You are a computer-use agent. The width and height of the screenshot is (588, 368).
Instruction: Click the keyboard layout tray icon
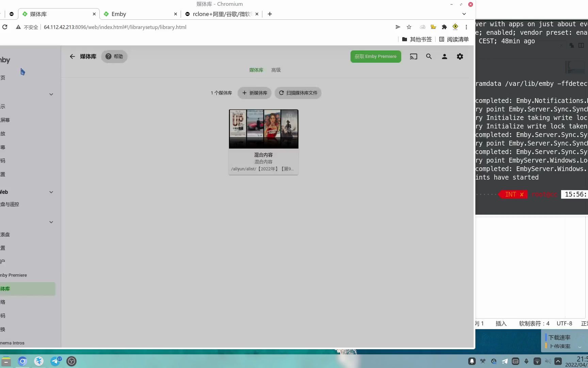pos(516,361)
